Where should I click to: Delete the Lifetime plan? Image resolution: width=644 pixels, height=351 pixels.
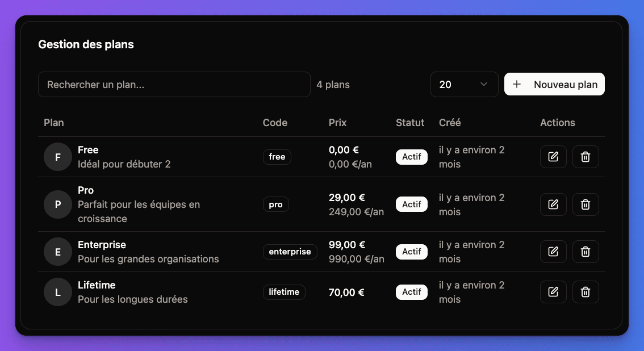(586, 291)
